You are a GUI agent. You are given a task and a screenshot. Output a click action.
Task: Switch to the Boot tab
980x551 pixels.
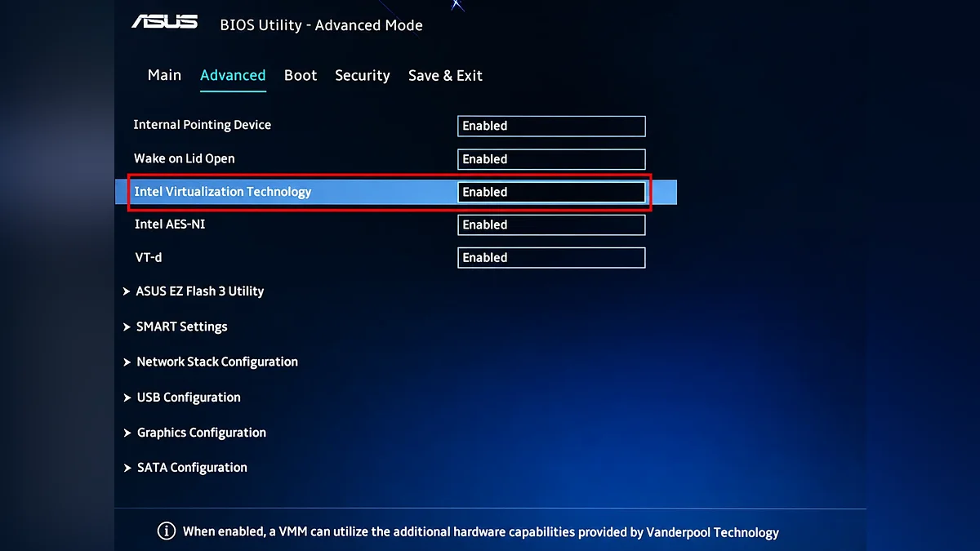pos(301,75)
